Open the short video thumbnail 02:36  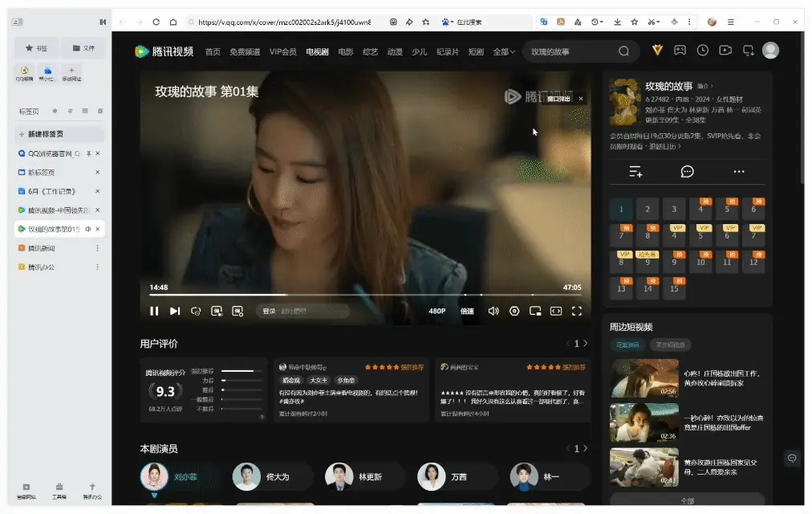pos(644,422)
